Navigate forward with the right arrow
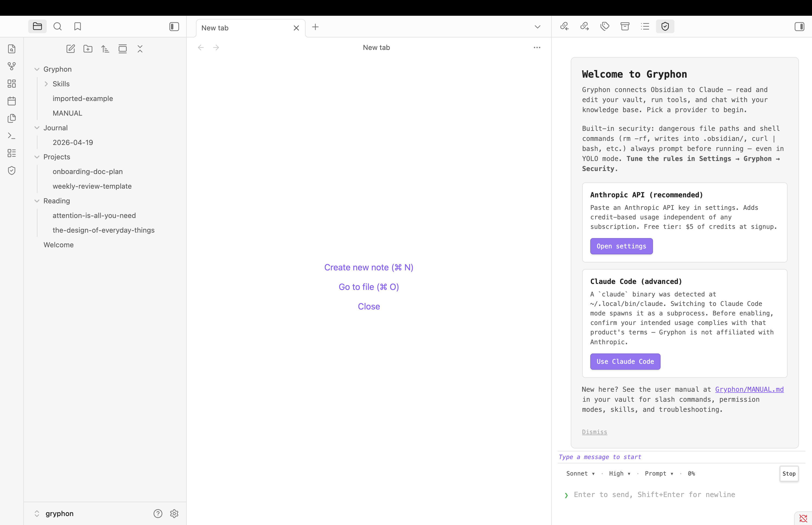 coord(216,48)
